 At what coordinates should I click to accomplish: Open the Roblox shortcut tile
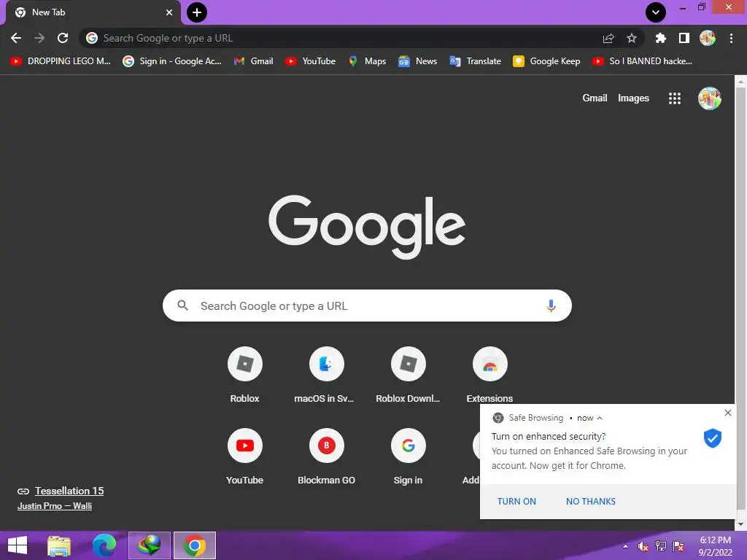245,376
